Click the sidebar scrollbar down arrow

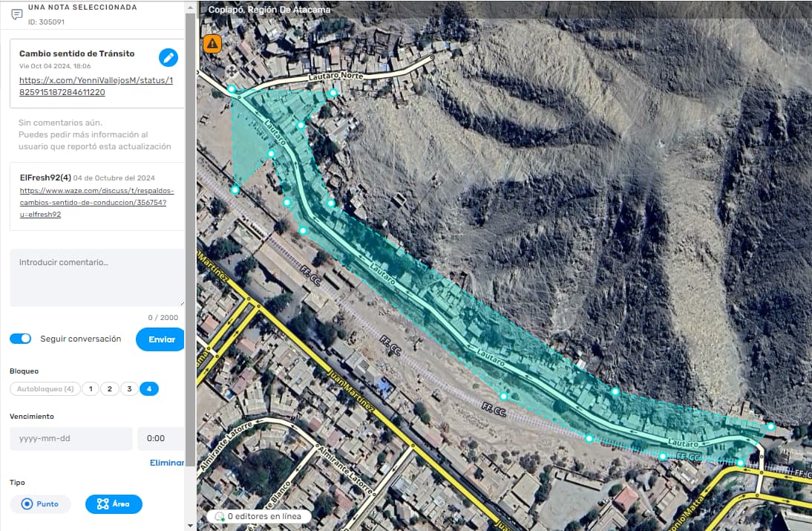coord(191,525)
